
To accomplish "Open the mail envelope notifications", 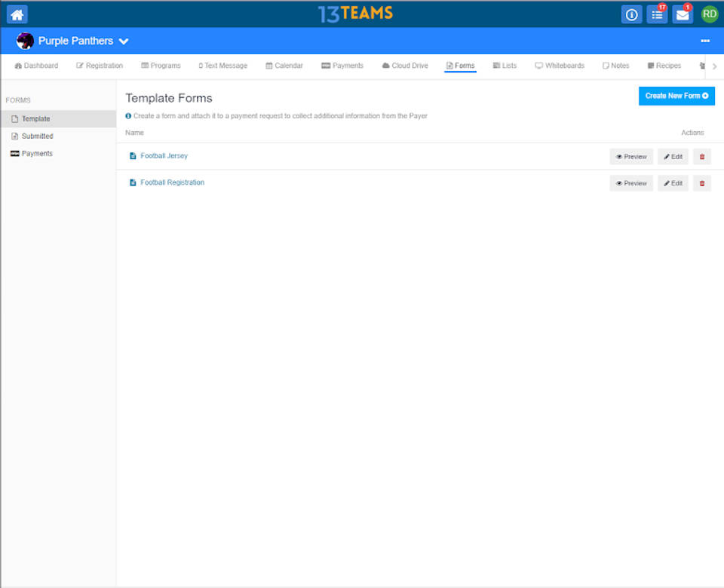I will [x=683, y=14].
